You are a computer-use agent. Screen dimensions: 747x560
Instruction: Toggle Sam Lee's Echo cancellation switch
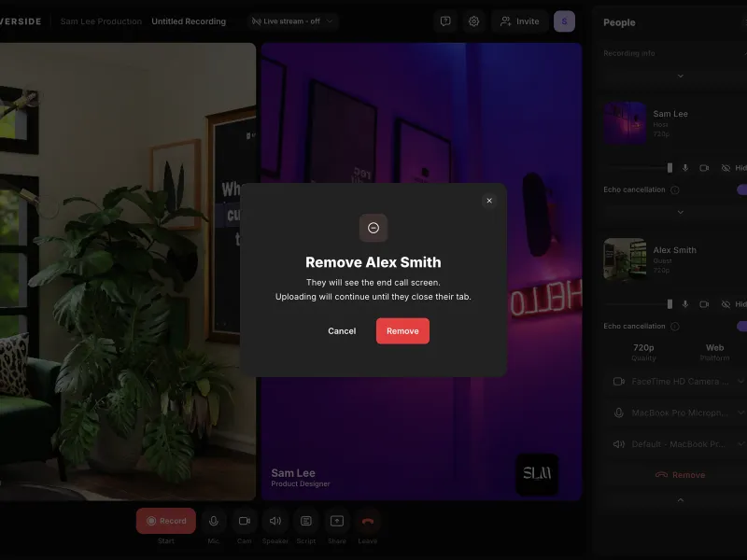pos(741,189)
